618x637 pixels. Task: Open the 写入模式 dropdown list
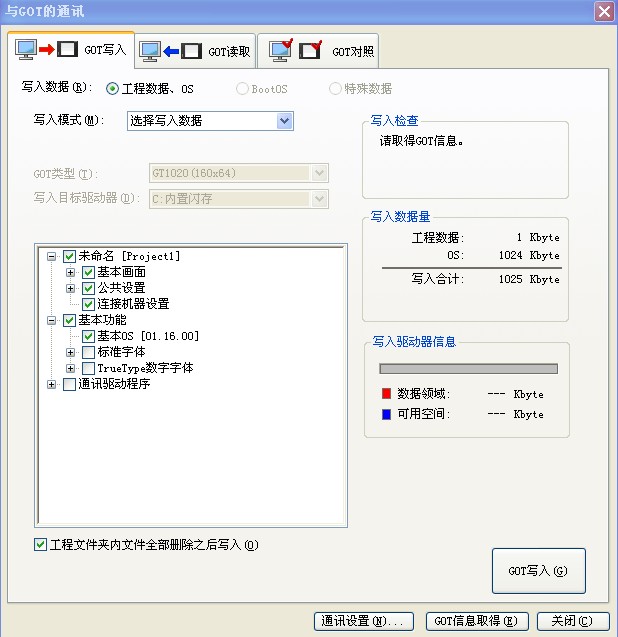(x=284, y=121)
